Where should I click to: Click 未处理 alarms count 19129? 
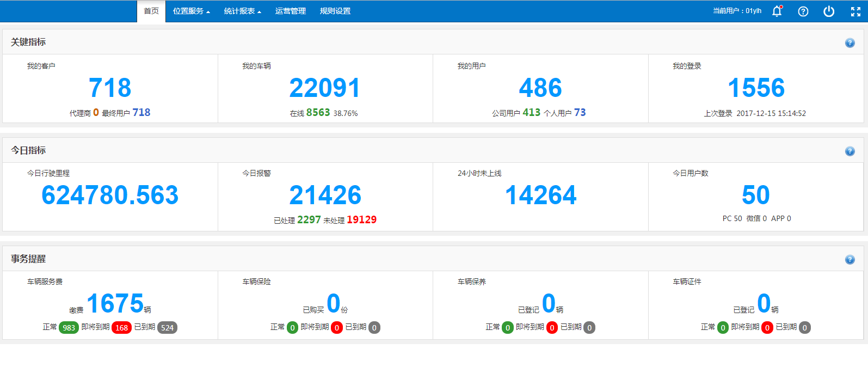[362, 220]
